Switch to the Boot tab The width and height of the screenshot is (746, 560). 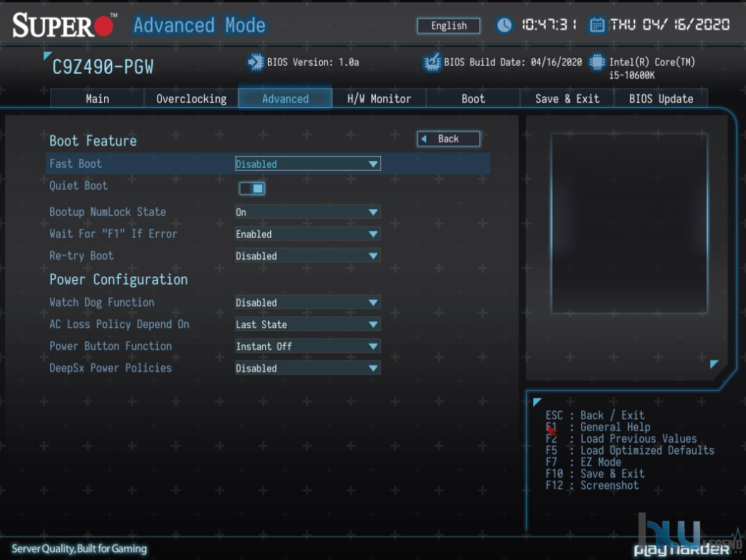tap(473, 98)
